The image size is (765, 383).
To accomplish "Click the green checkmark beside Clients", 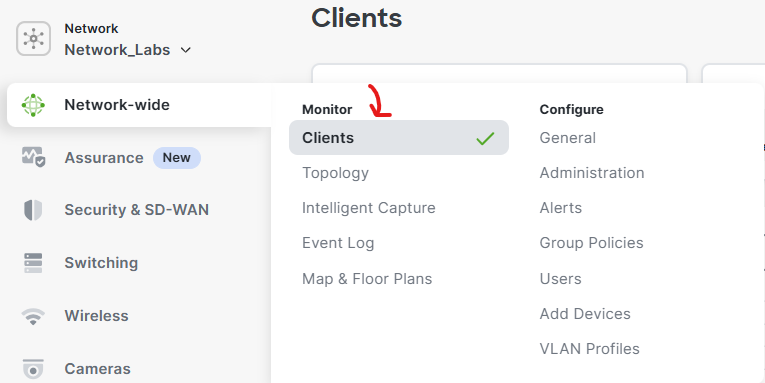I will (x=485, y=138).
